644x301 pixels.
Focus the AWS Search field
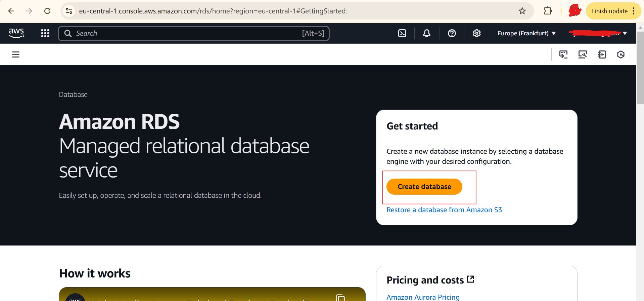pyautogui.click(x=188, y=33)
